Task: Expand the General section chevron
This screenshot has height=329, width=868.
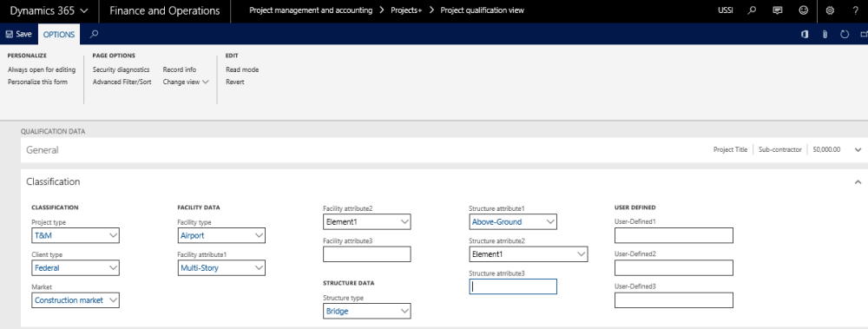Action: click(858, 150)
